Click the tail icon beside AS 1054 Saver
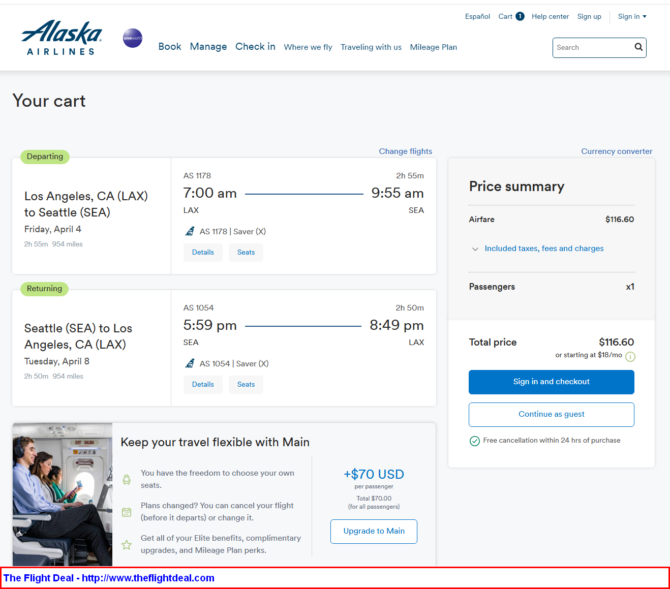Screen dimensions: 670x589 click(x=190, y=363)
